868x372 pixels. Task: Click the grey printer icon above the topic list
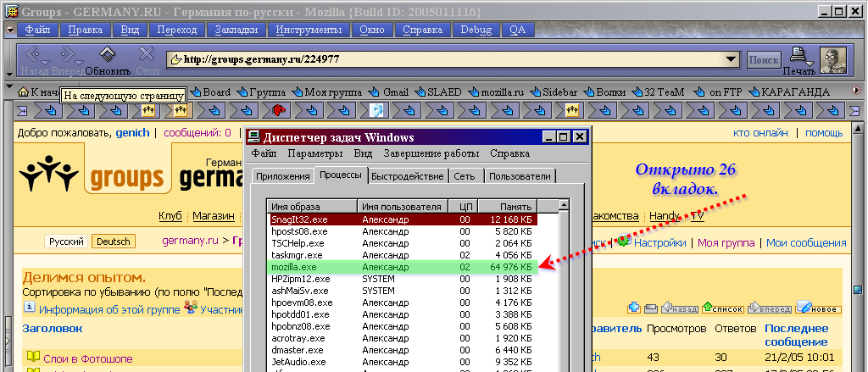point(651,308)
